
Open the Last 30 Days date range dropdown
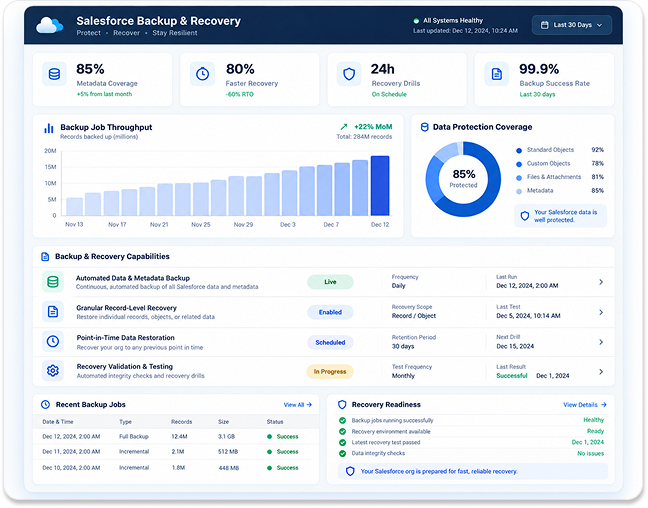(572, 25)
